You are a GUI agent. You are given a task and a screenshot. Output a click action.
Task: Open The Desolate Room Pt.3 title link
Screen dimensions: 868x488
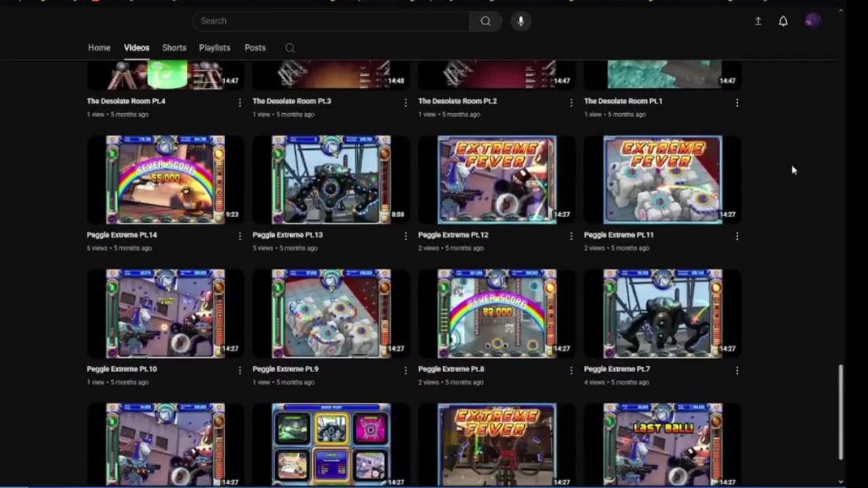pyautogui.click(x=292, y=101)
